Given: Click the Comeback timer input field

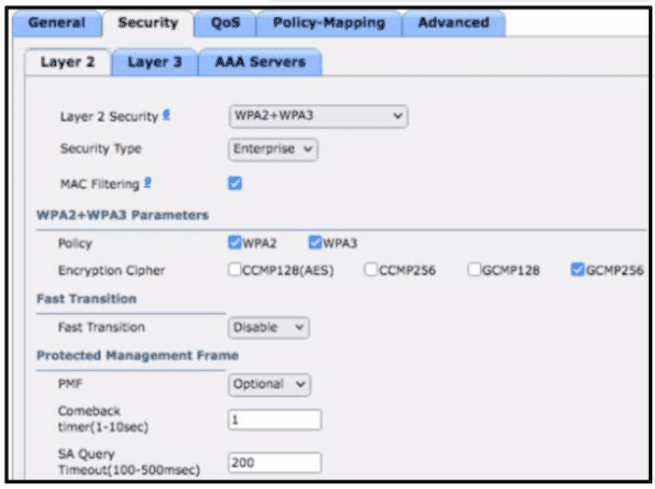Looking at the screenshot, I should pyautogui.click(x=275, y=420).
